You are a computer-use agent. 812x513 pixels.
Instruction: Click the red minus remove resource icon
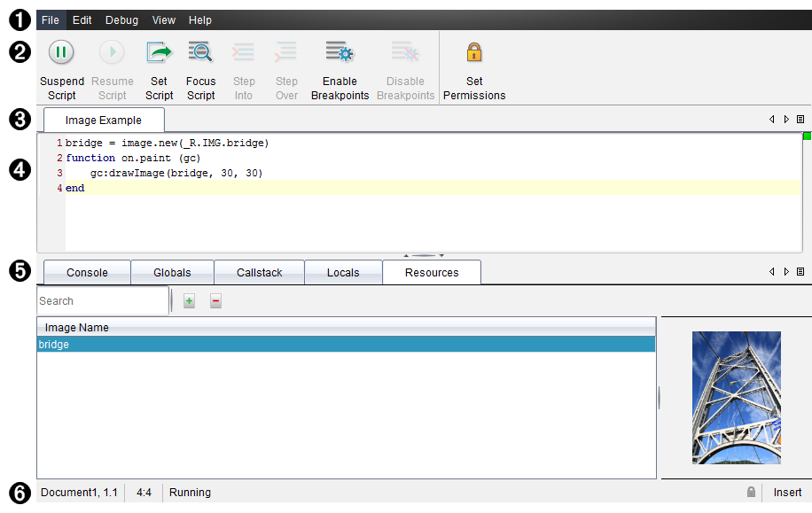(215, 301)
